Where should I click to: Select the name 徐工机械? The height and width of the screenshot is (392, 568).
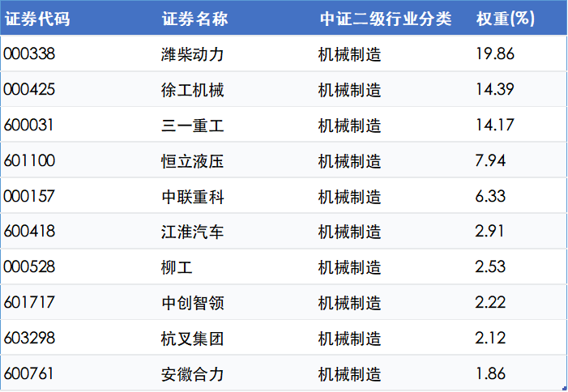[193, 90]
